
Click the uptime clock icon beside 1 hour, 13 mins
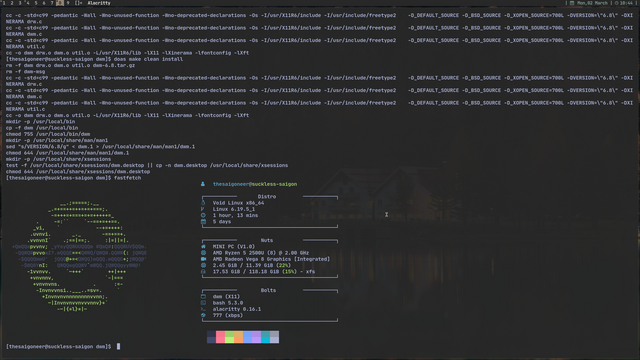click(x=203, y=215)
